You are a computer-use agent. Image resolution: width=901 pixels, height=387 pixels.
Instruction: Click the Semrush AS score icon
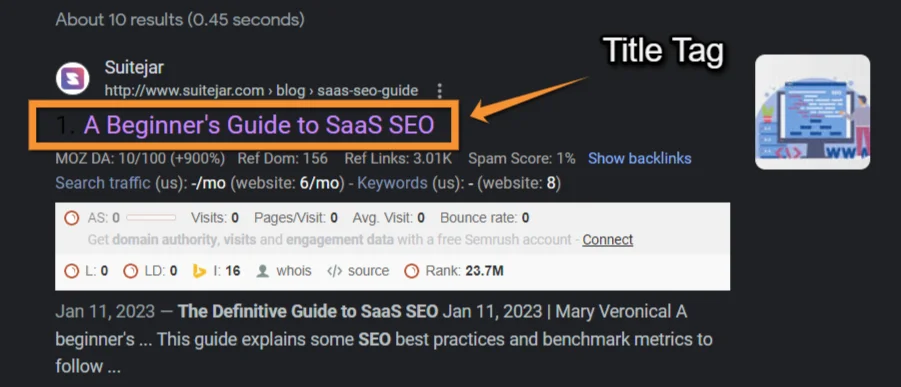point(72,218)
